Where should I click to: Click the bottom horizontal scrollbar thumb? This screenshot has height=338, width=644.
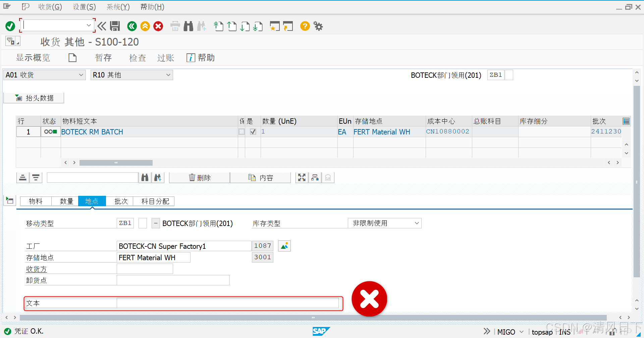click(x=313, y=318)
